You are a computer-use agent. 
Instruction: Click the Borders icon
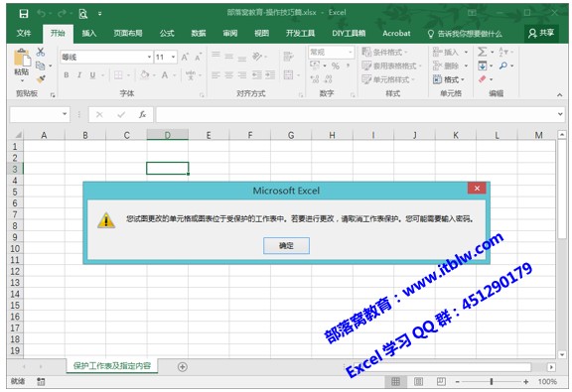(118, 75)
